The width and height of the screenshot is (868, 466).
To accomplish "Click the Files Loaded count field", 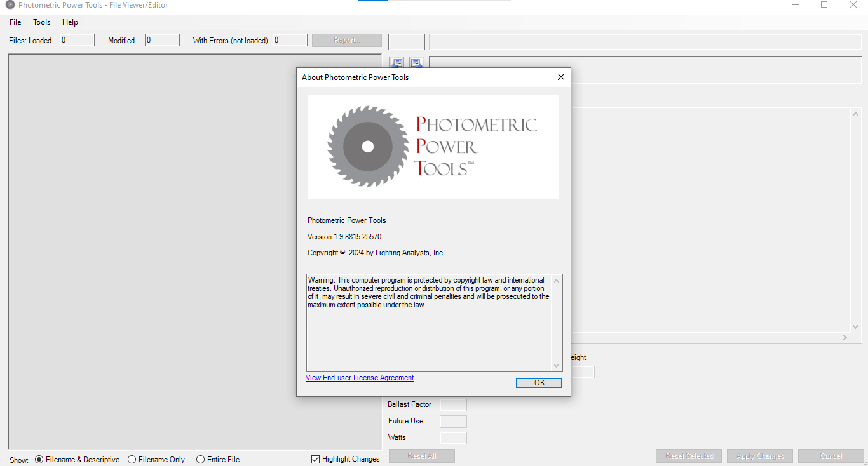I will coord(77,40).
